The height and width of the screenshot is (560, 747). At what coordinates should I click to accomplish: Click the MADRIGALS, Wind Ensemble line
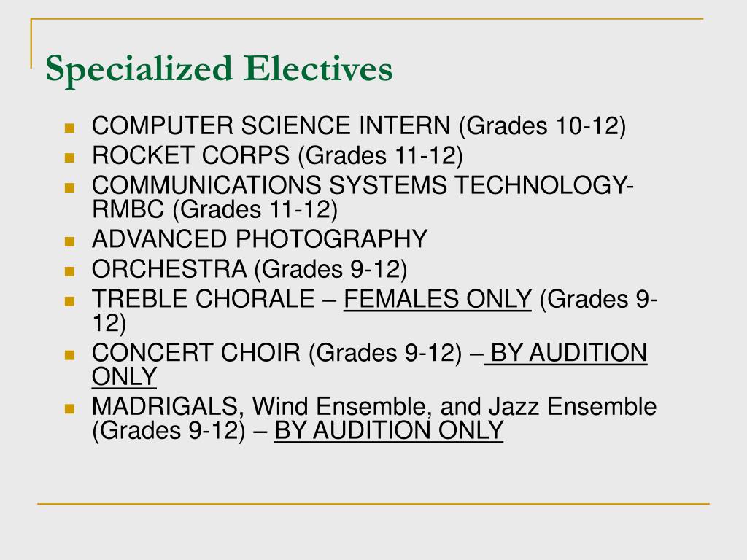point(374,407)
